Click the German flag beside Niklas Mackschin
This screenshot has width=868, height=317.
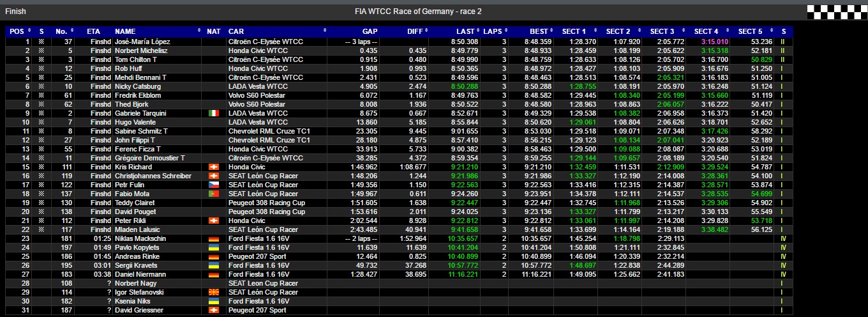tap(214, 238)
